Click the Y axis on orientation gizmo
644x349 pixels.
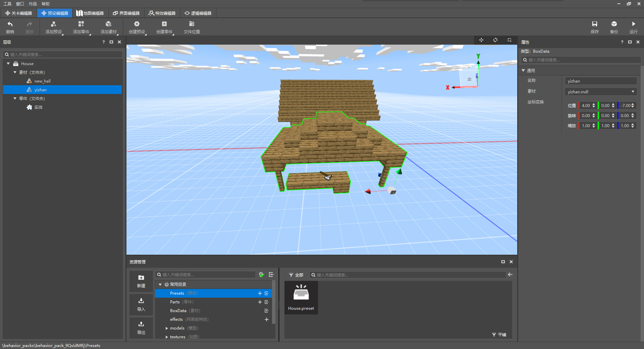pos(478,56)
